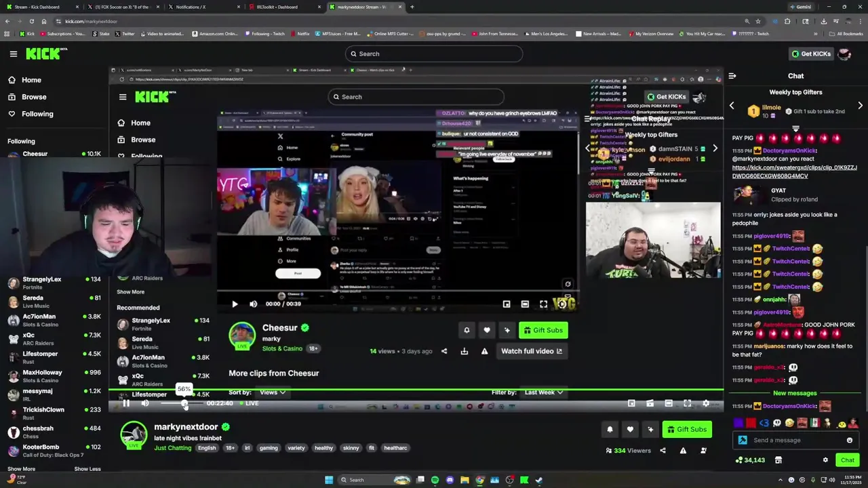Click the green Chat send button

coord(847,460)
